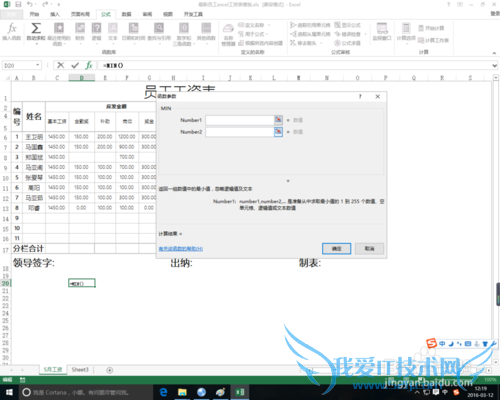
Task: Open Insert Function from the ribbon
Action: pos(12,31)
